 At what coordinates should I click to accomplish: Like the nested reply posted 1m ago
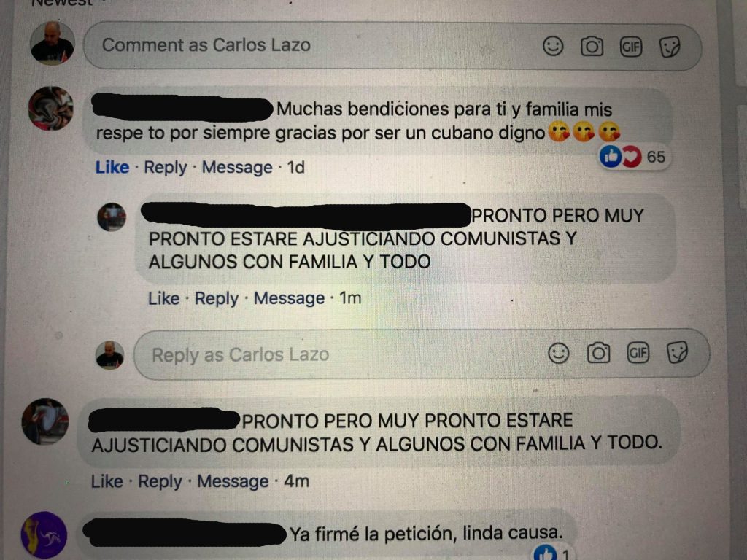(x=164, y=298)
